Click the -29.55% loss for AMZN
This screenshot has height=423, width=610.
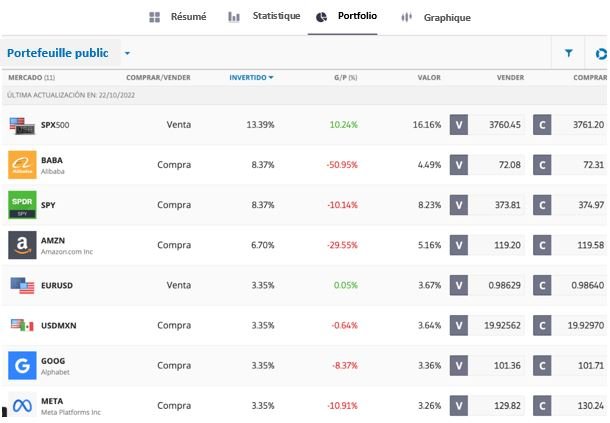point(342,245)
